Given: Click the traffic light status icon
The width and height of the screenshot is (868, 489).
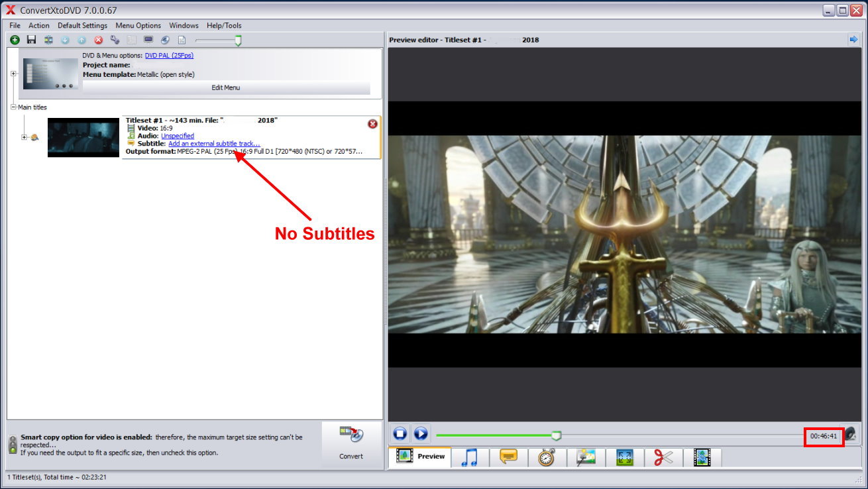Looking at the screenshot, I should [x=13, y=445].
